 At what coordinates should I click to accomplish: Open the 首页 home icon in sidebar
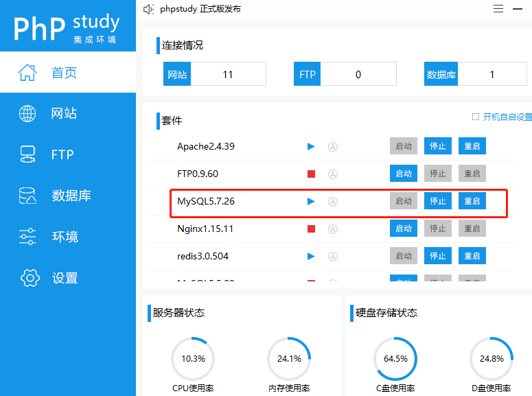[27, 72]
